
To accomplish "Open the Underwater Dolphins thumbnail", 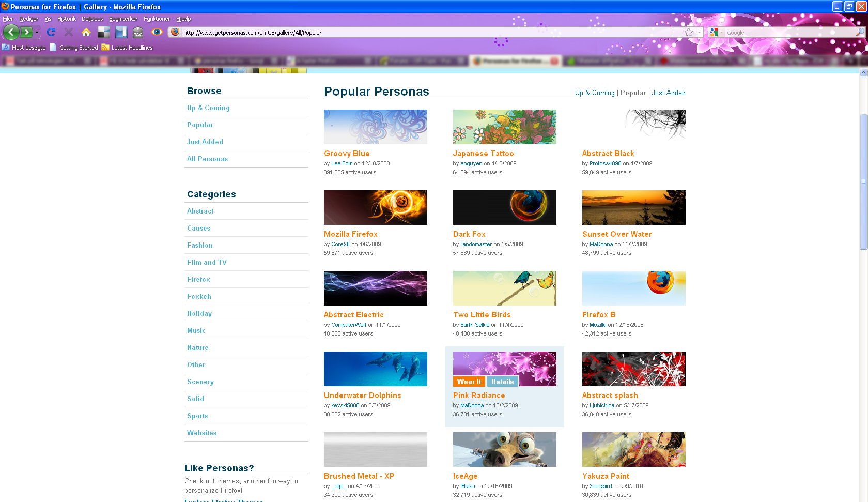I will 376,369.
